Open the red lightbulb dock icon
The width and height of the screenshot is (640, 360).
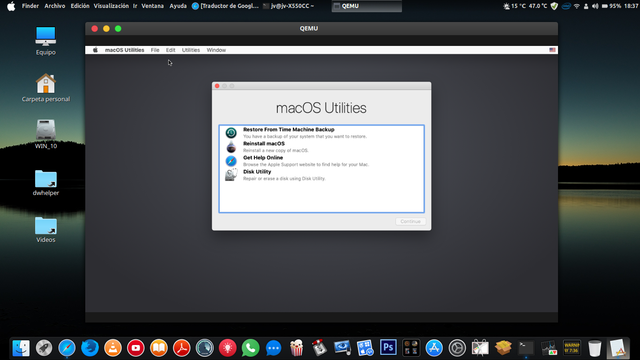click(227, 348)
